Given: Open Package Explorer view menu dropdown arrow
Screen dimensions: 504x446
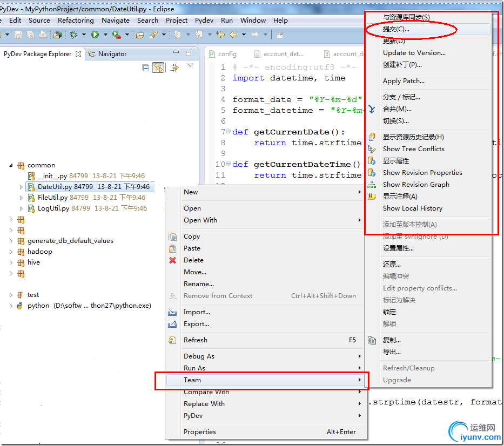Looking at the screenshot, I should [190, 65].
